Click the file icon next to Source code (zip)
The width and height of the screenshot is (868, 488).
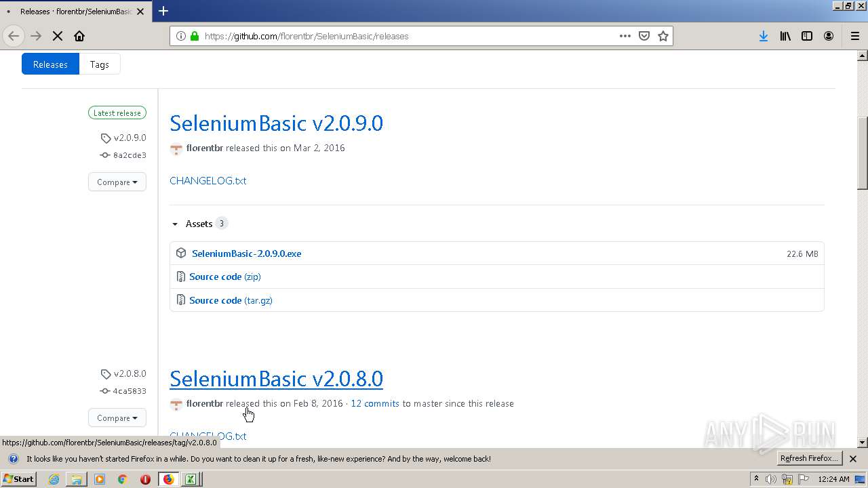181,277
